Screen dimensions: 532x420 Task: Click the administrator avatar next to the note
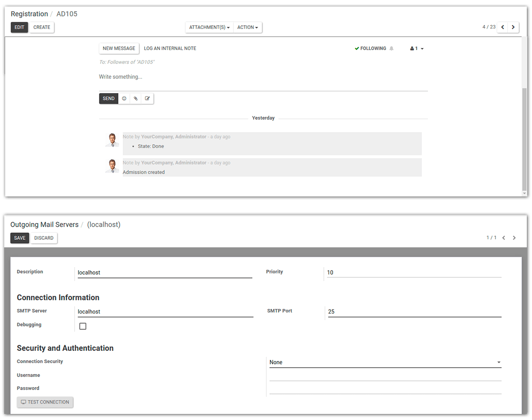[x=112, y=140]
